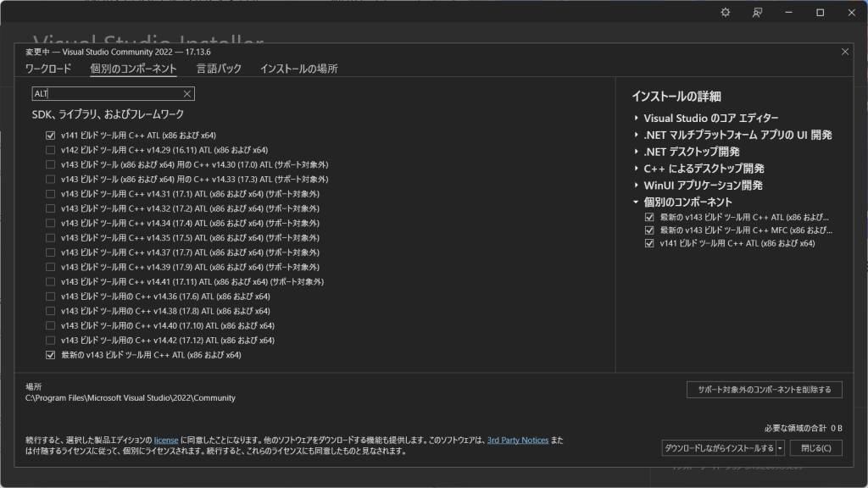The width and height of the screenshot is (868, 488).
Task: Maximize the Visual Studio Installer window
Action: [820, 12]
